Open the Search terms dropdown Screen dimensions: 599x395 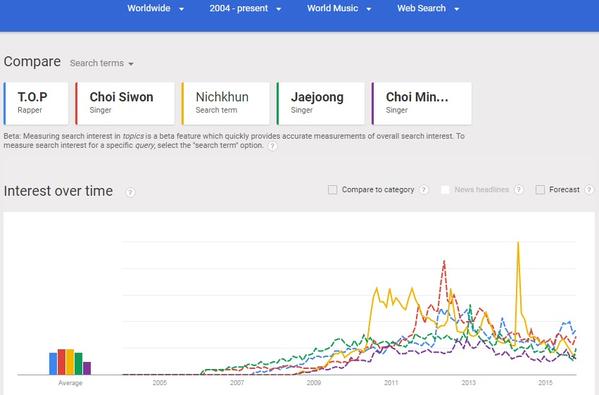click(x=102, y=63)
